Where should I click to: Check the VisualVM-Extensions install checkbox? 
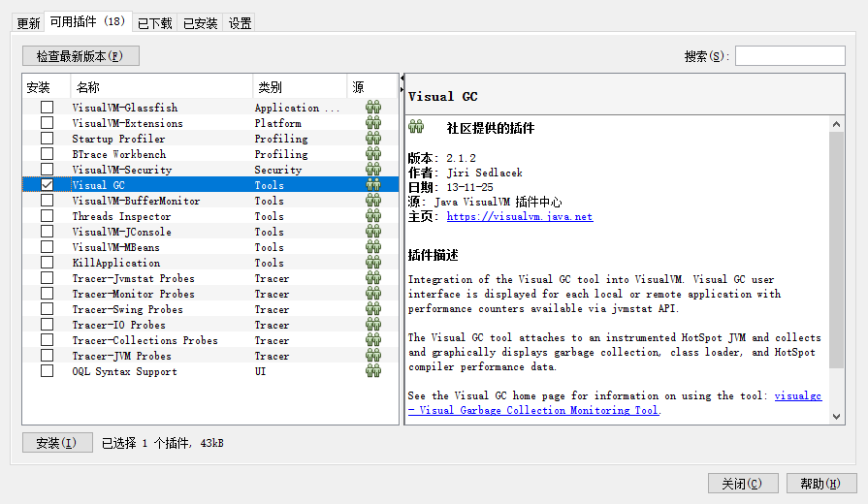[x=48, y=123]
